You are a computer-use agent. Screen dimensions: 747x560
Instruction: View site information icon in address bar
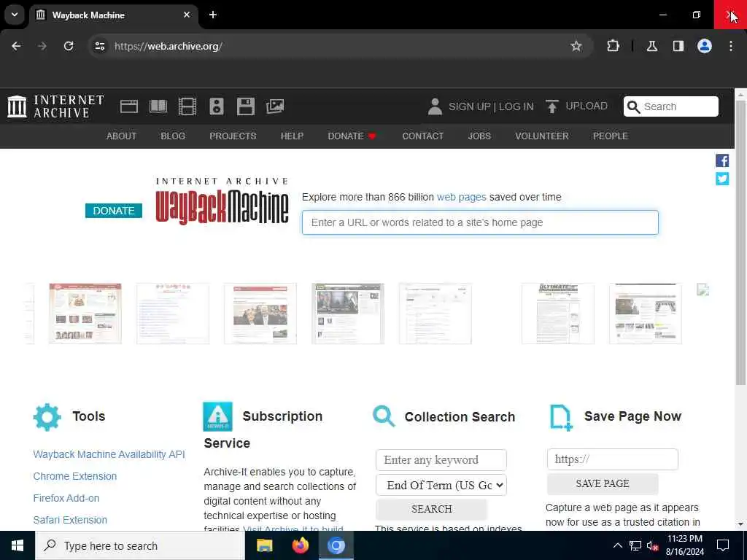coord(99,46)
